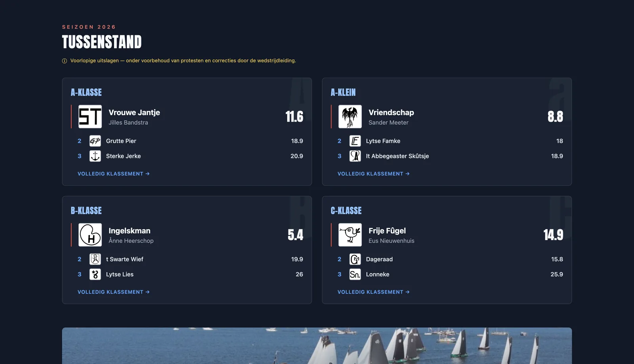Screen dimensions: 634x364
Task: Select the Lytse Lies row name
Action: [120, 274]
